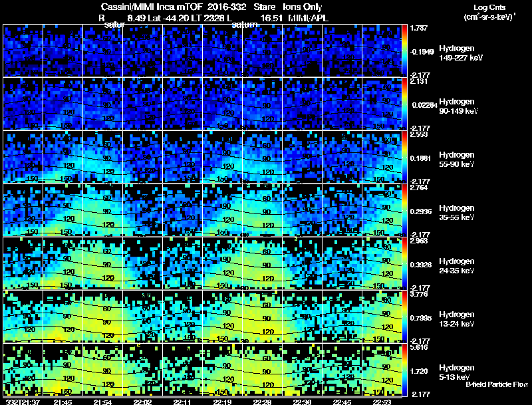The height and width of the screenshot is (405, 532).
Task: Click the '2.963' color scale maximum
Action: click(x=419, y=241)
